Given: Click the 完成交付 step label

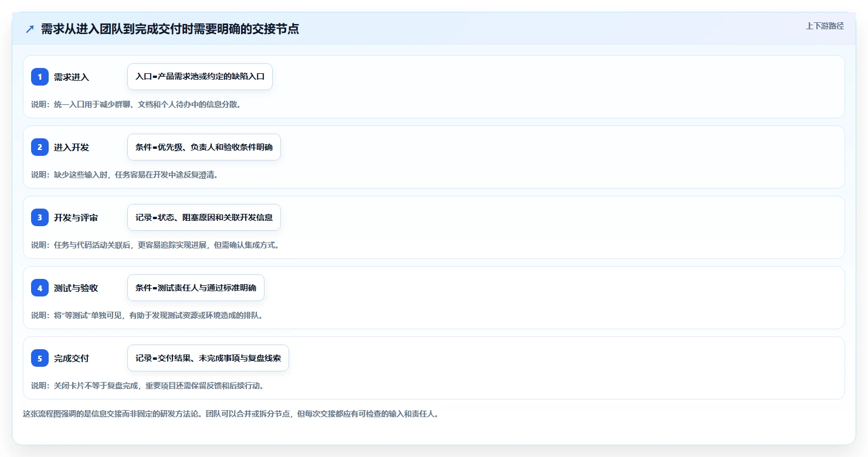Looking at the screenshot, I should pos(72,358).
